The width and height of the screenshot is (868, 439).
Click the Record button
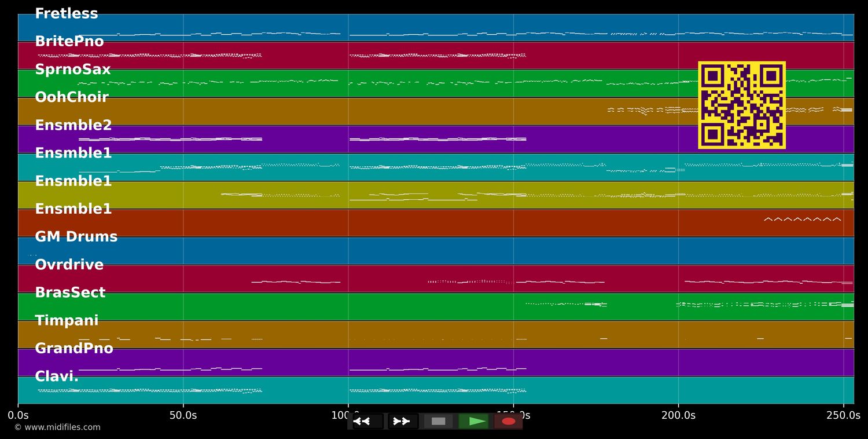(508, 421)
